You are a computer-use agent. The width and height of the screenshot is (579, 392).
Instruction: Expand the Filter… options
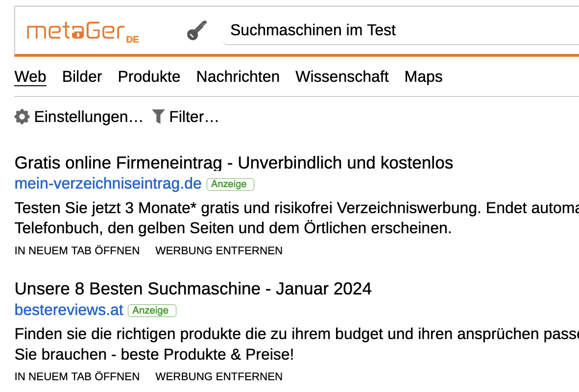[193, 117]
